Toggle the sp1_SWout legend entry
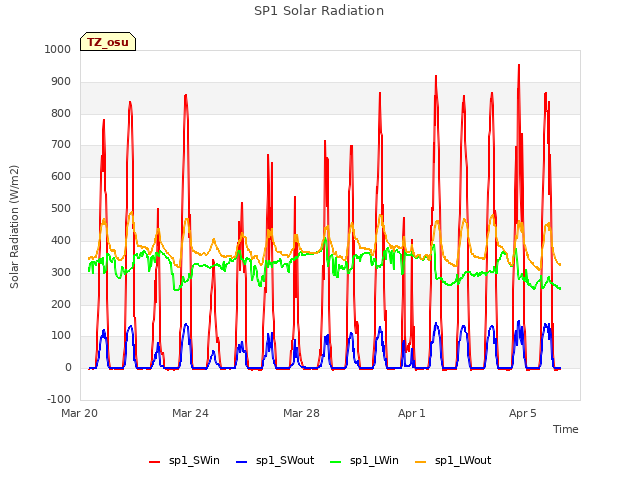This screenshot has width=640, height=480. pos(275,461)
